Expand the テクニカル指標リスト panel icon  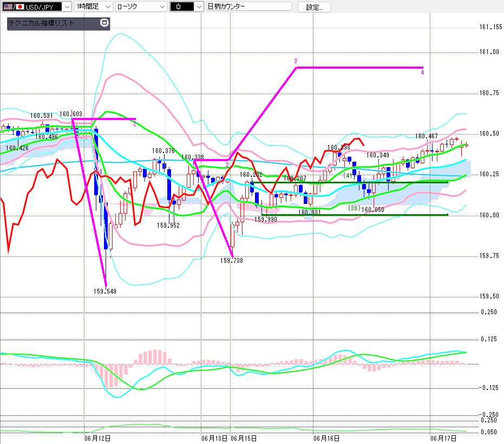click(x=104, y=23)
